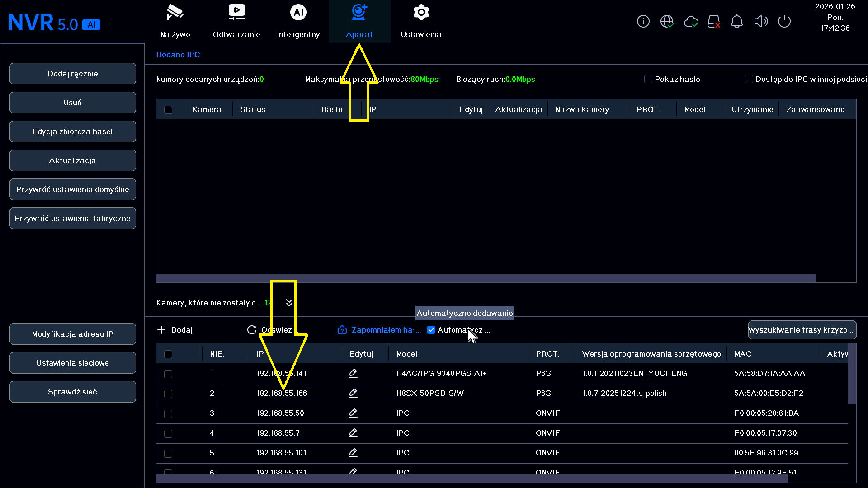Go to the Ustawienia settings tab
Viewport: 868px width, 488px height.
(421, 22)
